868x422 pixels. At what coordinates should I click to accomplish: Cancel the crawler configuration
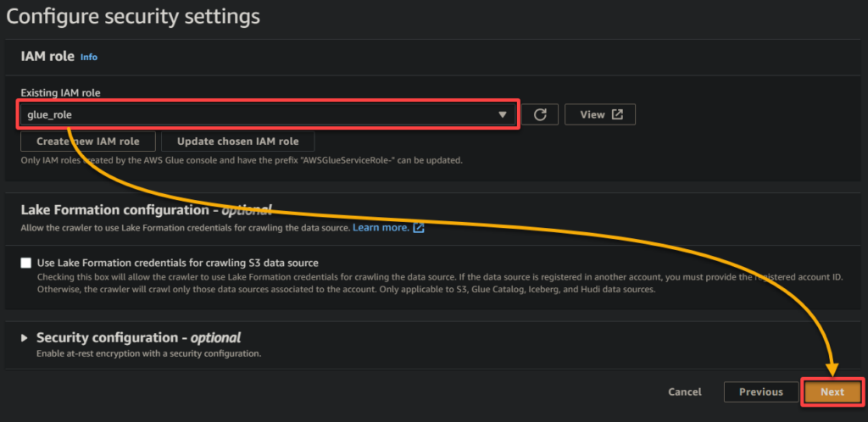pyautogui.click(x=685, y=391)
